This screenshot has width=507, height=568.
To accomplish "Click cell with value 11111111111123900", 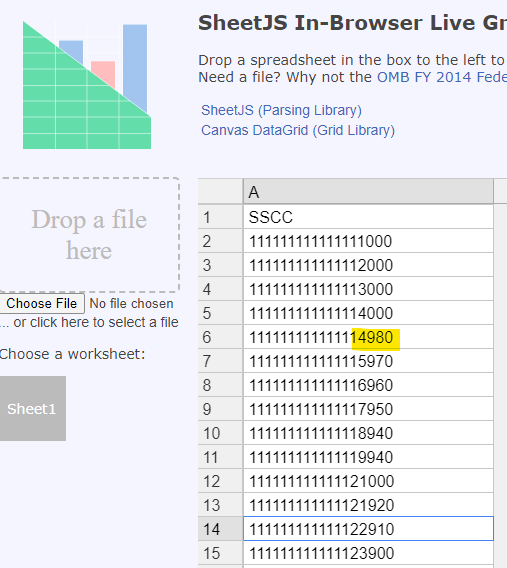I will pyautogui.click(x=368, y=553).
